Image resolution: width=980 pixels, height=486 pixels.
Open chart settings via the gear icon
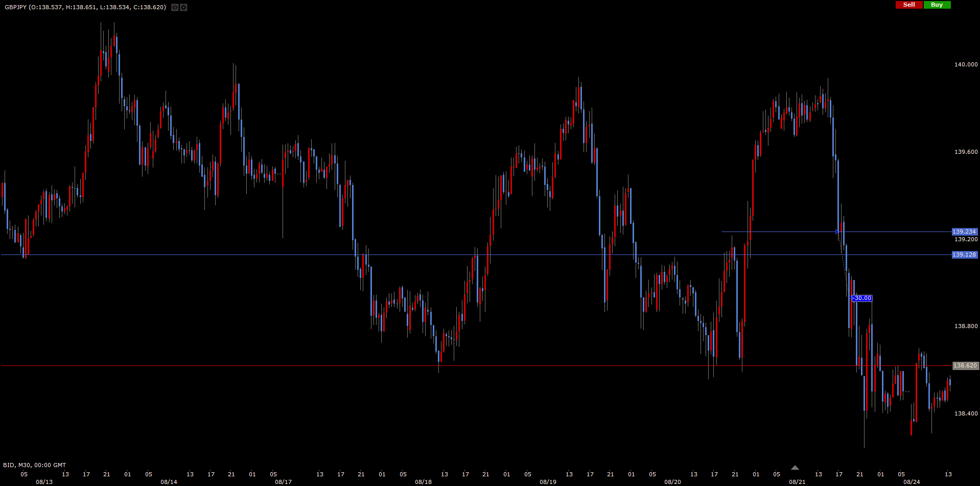(x=183, y=8)
